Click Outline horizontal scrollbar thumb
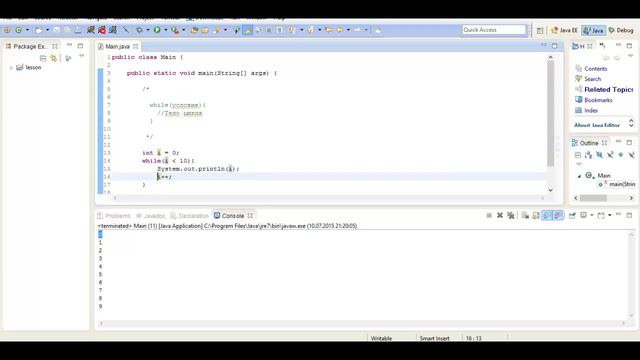The image size is (640, 360). 593,198
